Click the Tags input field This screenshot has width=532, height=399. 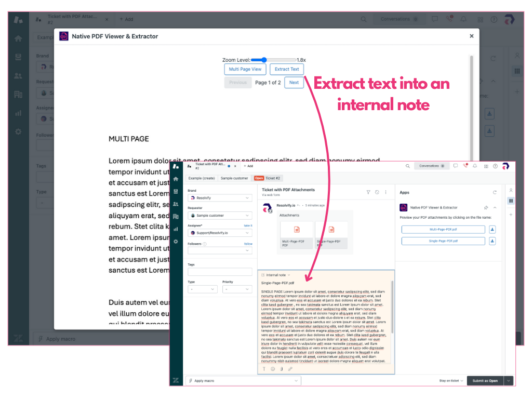tap(219, 272)
